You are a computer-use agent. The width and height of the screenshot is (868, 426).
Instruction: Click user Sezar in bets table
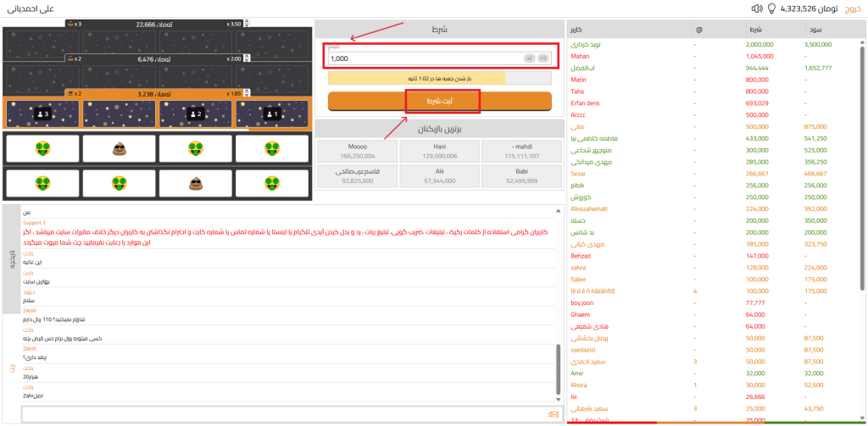point(578,174)
